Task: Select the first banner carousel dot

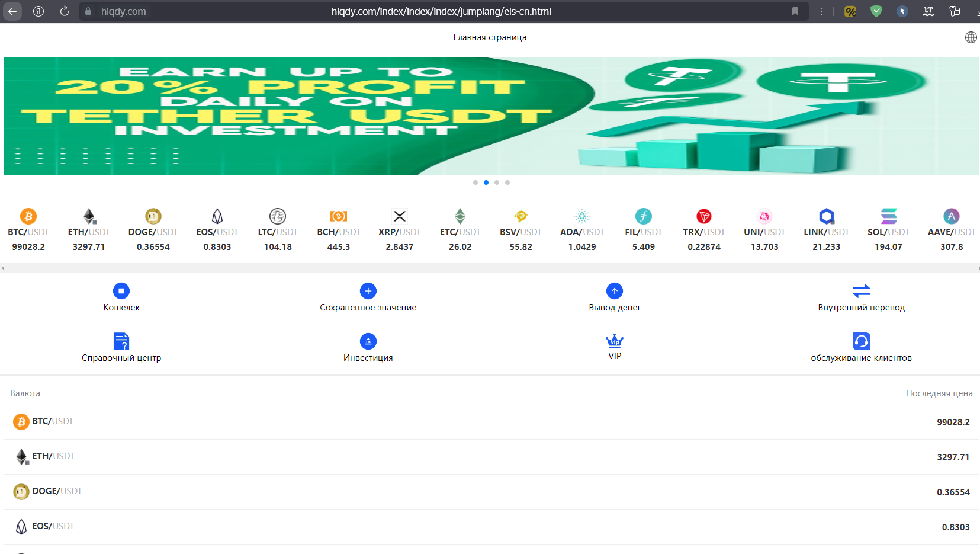Action: click(475, 182)
